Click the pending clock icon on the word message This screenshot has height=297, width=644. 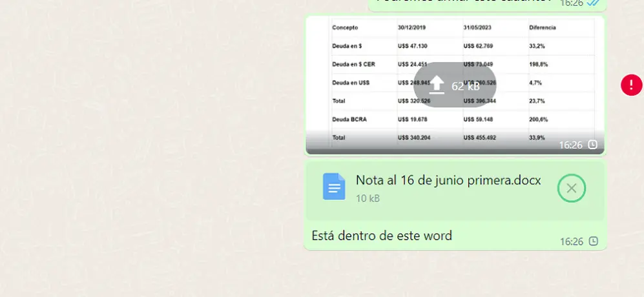point(593,241)
